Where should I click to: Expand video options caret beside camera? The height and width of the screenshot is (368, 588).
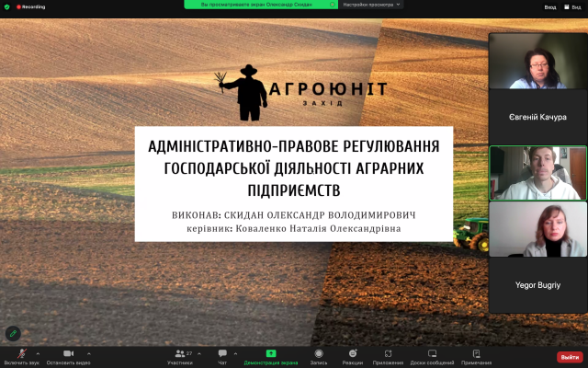point(89,353)
